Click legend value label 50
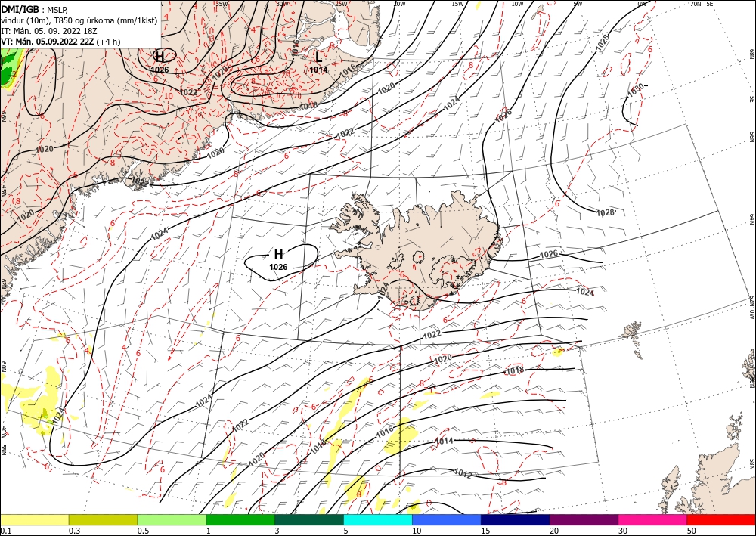 click(692, 531)
